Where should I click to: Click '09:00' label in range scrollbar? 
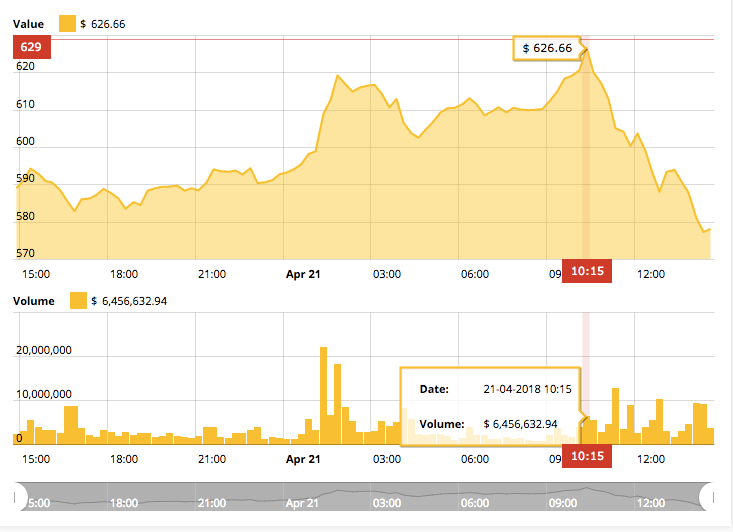coord(563,503)
